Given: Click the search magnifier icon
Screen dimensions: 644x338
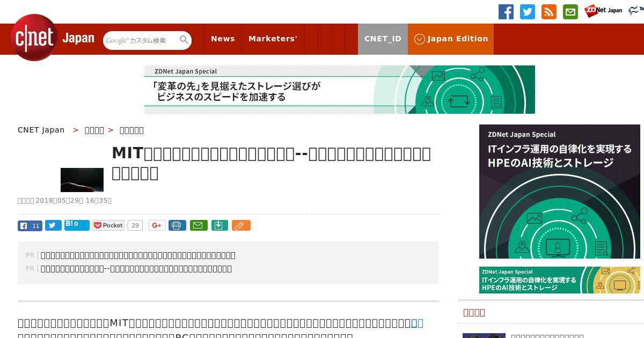Looking at the screenshot, I should [184, 40].
